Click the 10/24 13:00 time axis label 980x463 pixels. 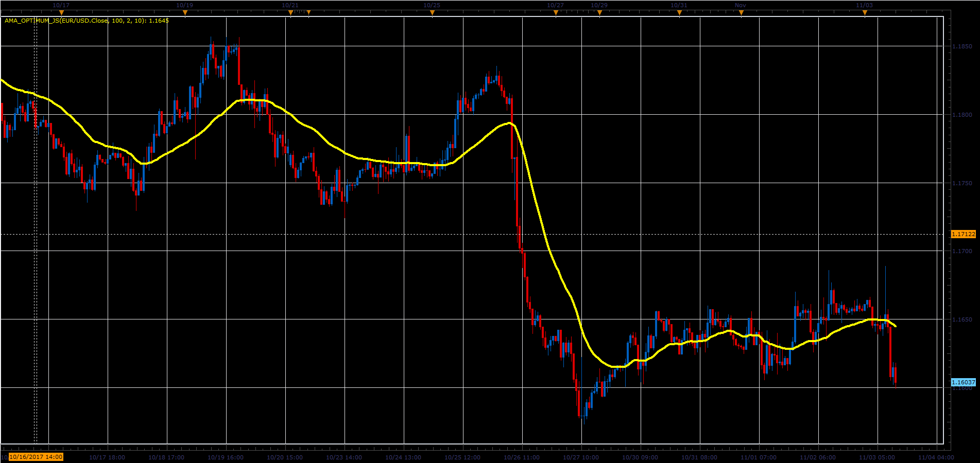(x=403, y=457)
